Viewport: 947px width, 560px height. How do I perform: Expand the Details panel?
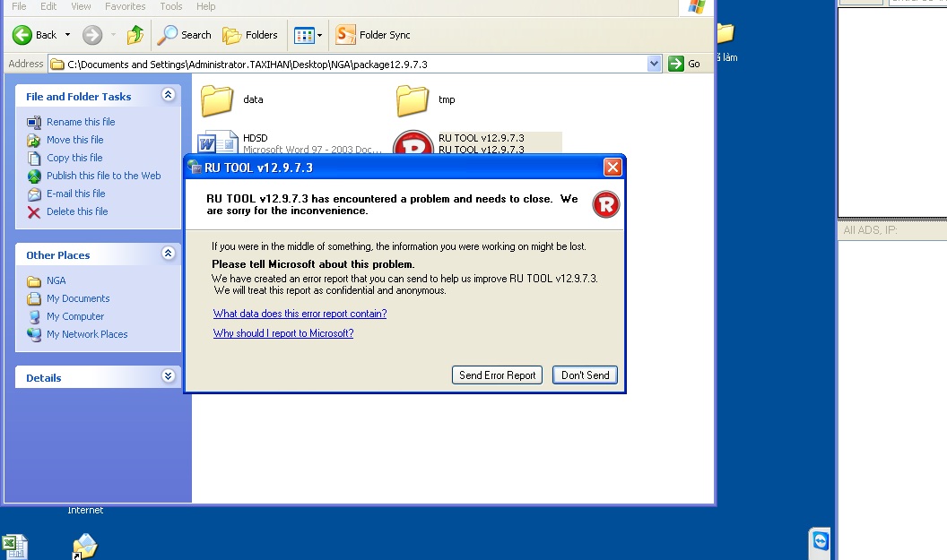pyautogui.click(x=168, y=376)
